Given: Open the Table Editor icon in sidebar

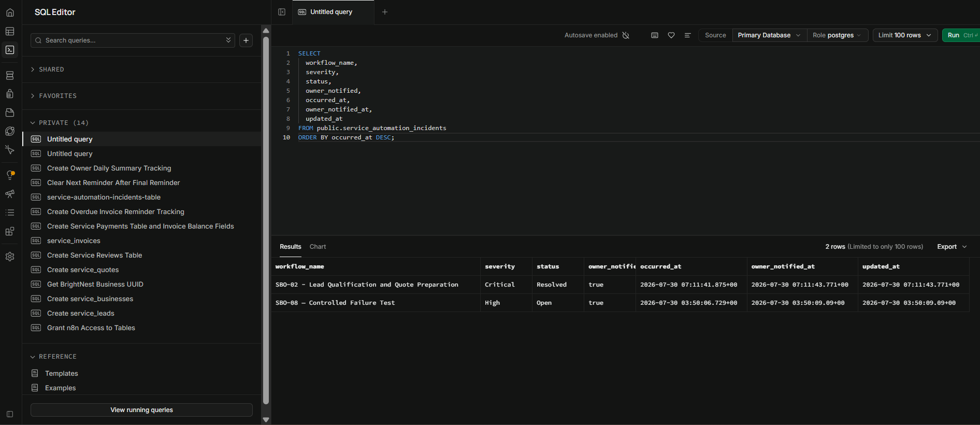Looking at the screenshot, I should pyautogui.click(x=10, y=32).
